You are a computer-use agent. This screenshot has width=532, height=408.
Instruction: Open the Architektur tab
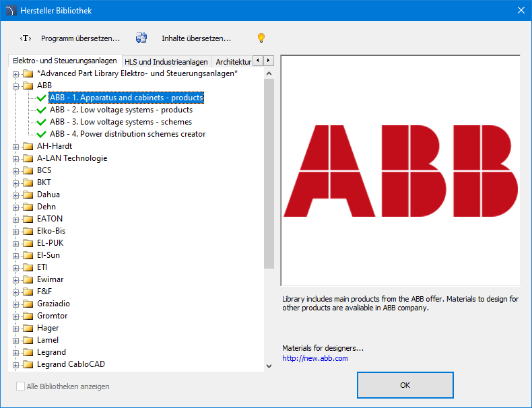pos(233,62)
